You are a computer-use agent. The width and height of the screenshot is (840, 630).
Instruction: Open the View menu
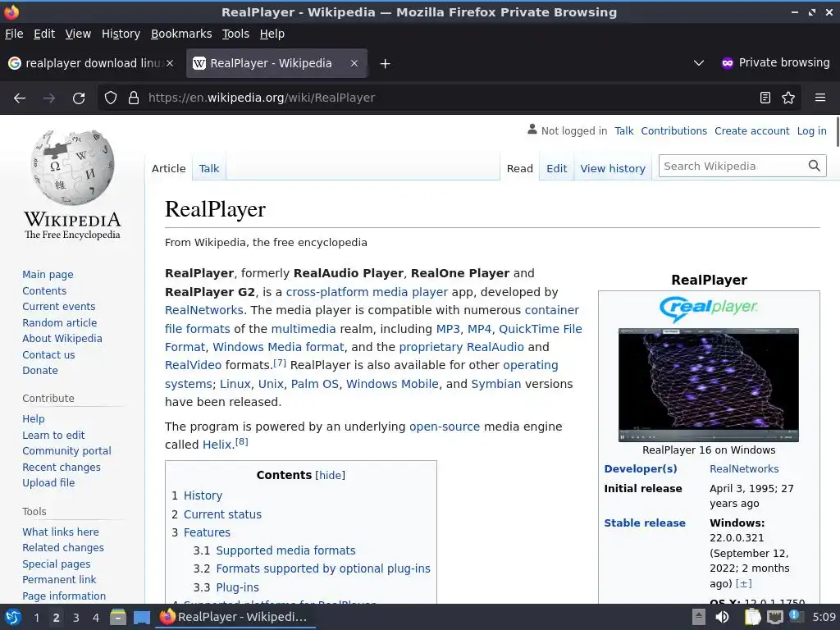78,34
